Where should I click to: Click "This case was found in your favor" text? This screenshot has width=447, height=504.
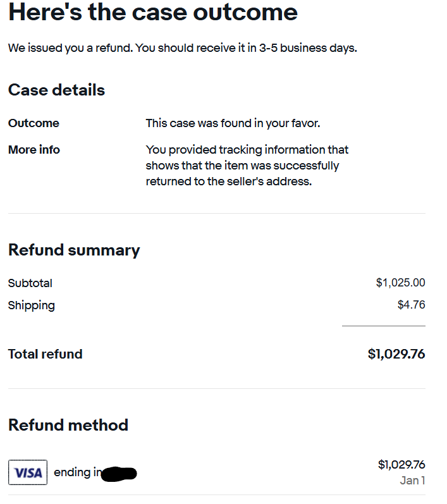[233, 123]
